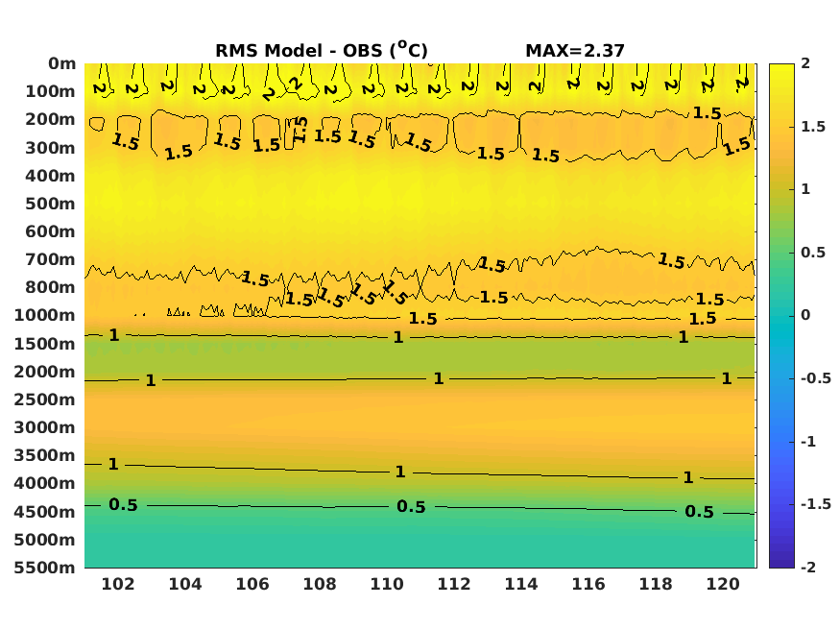Pick the '2000m' y-axis label
840x630 pixels.
[45, 372]
